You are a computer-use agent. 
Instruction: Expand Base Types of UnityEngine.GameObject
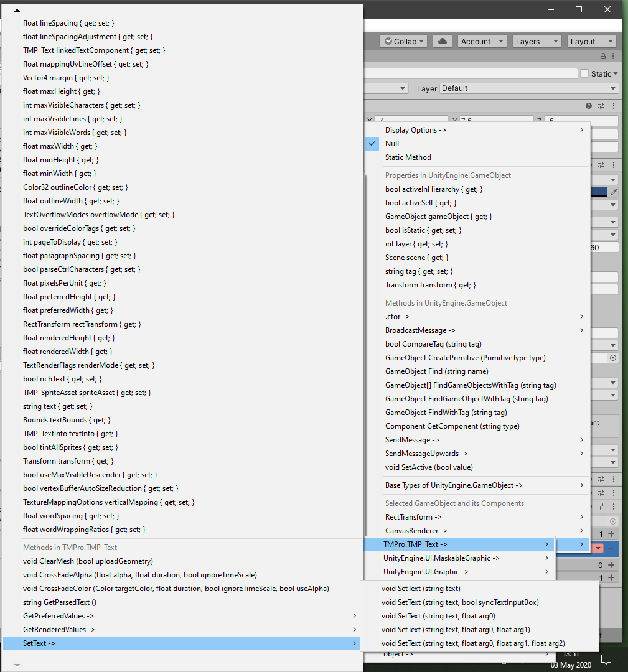point(477,485)
